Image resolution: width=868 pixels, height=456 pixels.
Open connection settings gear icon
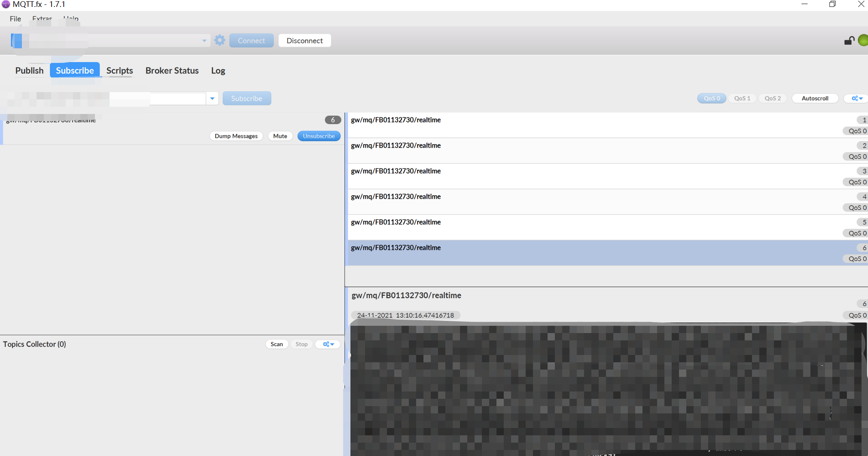(220, 40)
